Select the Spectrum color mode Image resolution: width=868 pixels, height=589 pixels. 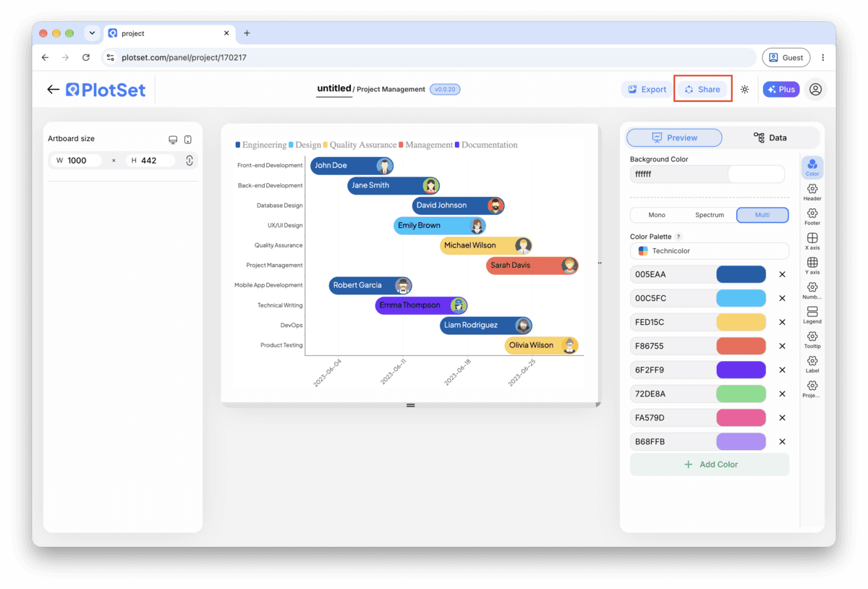710,215
